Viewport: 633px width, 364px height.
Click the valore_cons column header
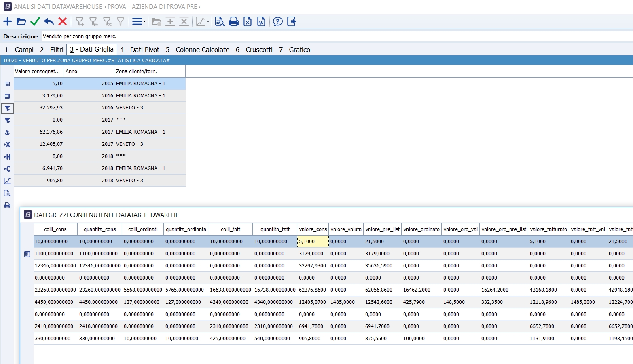pyautogui.click(x=313, y=229)
